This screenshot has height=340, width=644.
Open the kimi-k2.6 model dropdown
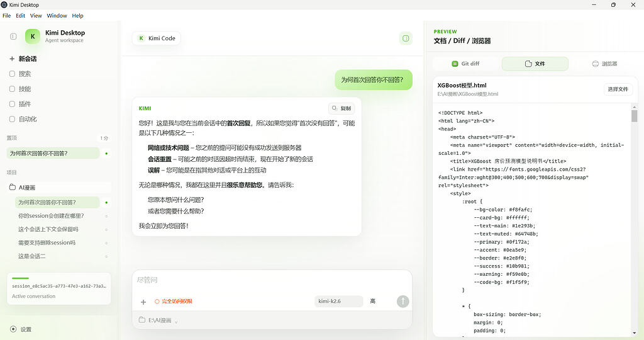pos(339,302)
